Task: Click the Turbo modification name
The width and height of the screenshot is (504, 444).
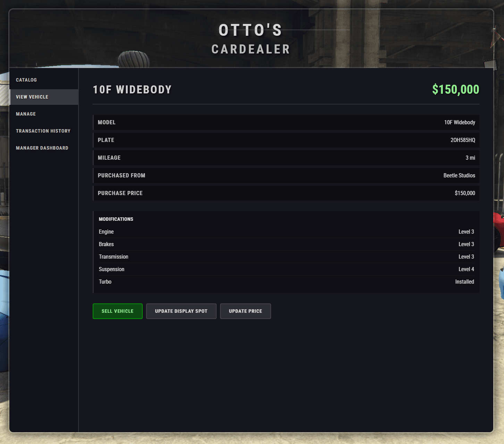Action: pyautogui.click(x=105, y=282)
